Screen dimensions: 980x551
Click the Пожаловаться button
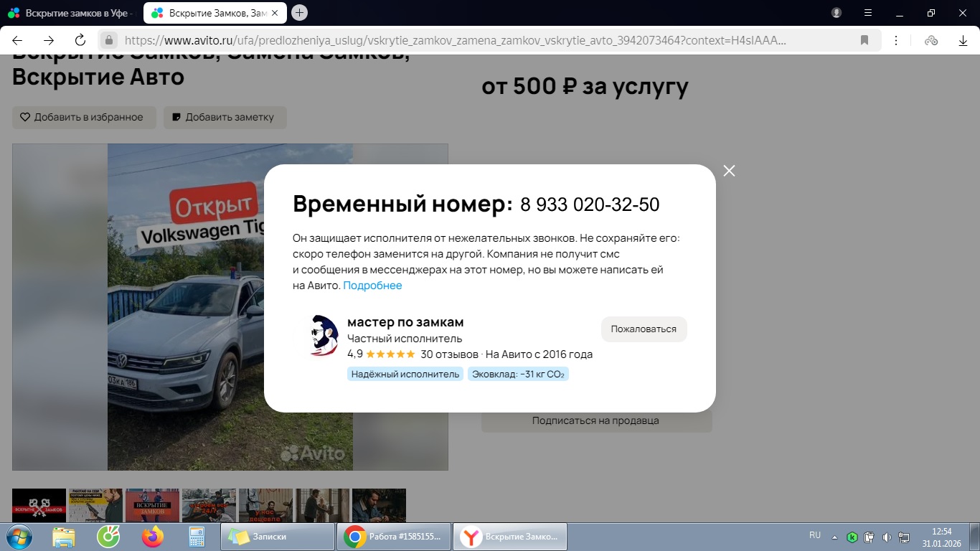(644, 329)
